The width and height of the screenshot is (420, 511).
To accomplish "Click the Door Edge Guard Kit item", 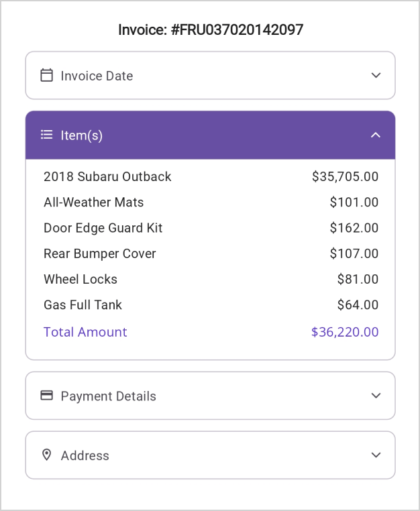I will pyautogui.click(x=103, y=228).
